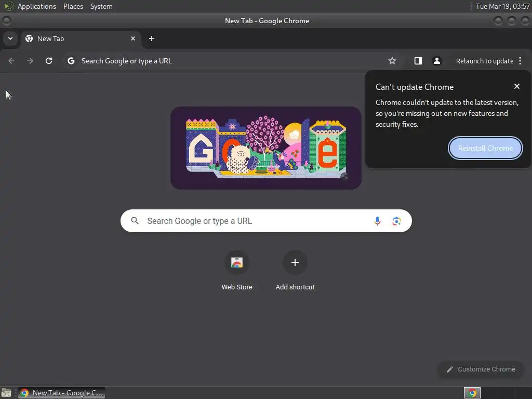The height and width of the screenshot is (399, 532).
Task: Reload the current page
Action: coord(49,61)
